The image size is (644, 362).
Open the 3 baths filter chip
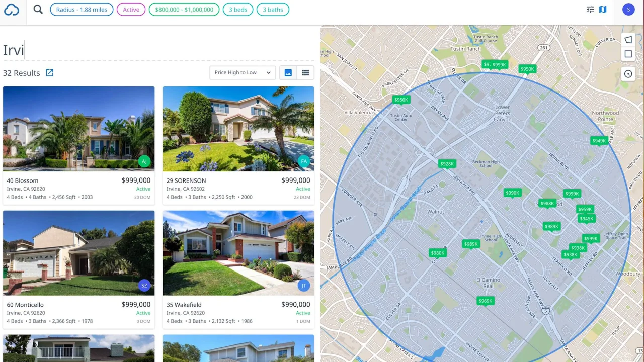[273, 10]
